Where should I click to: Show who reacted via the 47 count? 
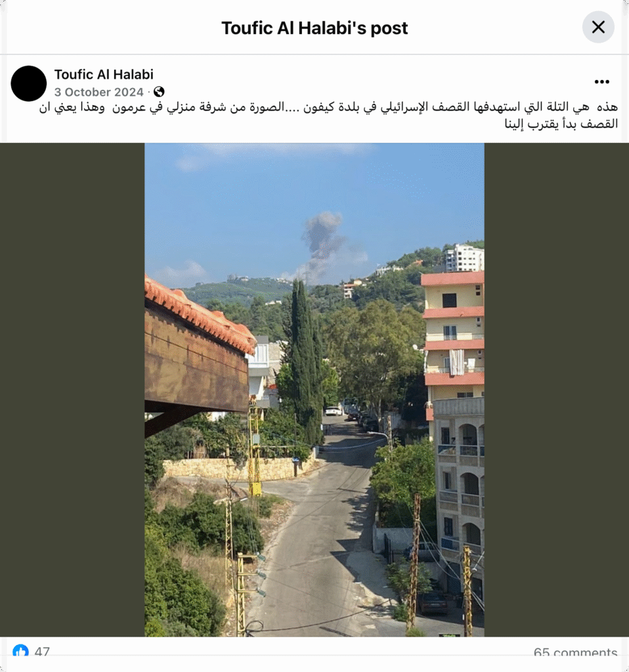tap(42, 652)
